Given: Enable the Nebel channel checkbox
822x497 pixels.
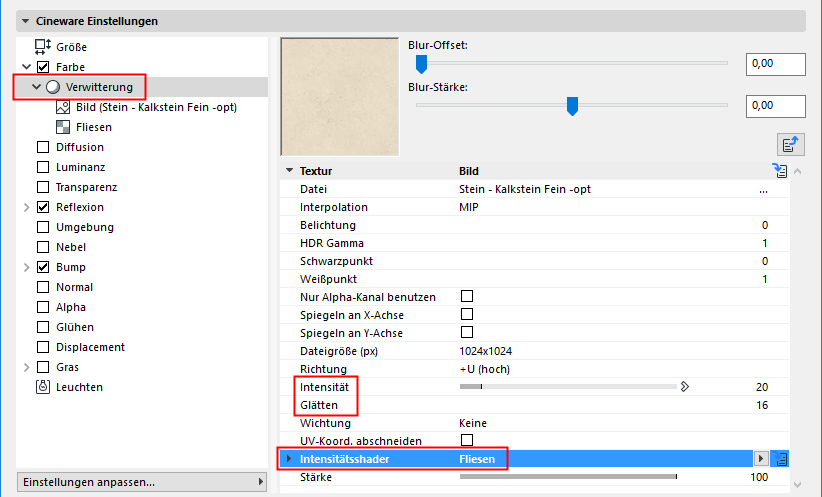Looking at the screenshot, I should click(43, 247).
